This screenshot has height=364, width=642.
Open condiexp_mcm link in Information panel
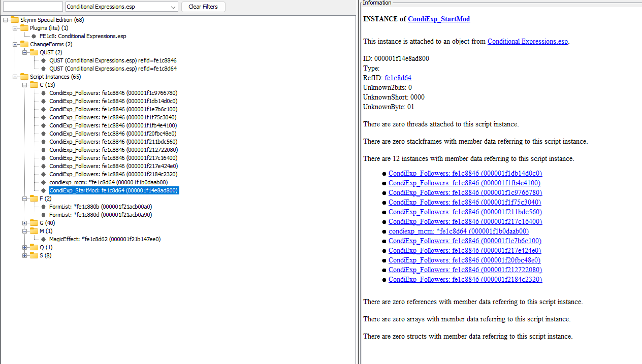tap(459, 231)
